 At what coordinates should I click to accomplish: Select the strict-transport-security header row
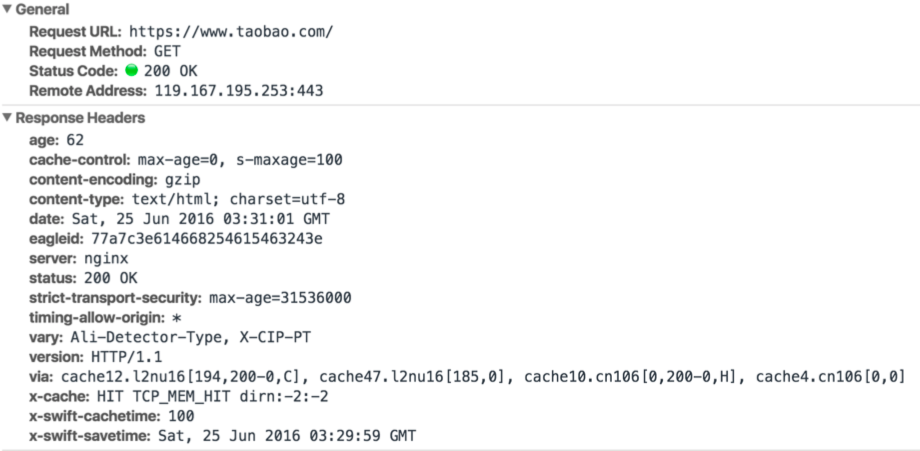click(x=190, y=297)
